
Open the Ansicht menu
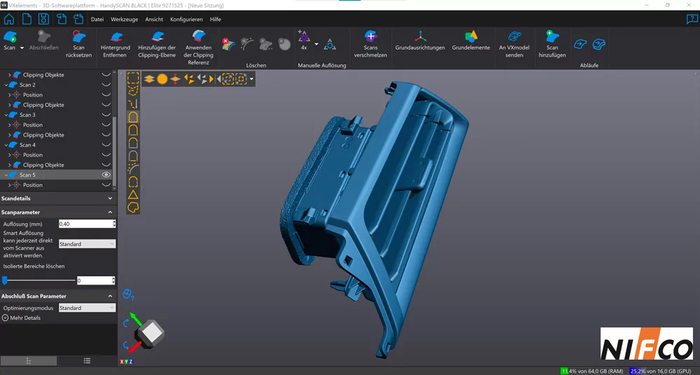(154, 20)
